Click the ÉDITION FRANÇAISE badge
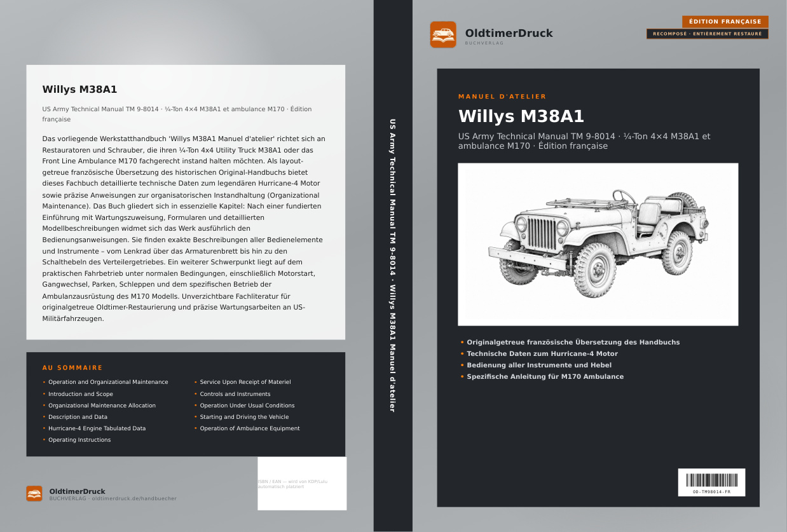This screenshot has height=532, width=787. 725,22
